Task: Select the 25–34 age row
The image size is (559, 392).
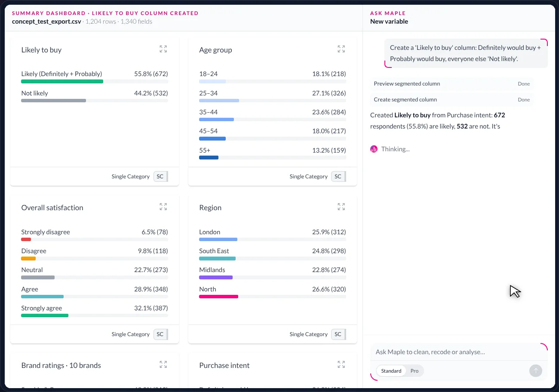Action: tap(273, 96)
